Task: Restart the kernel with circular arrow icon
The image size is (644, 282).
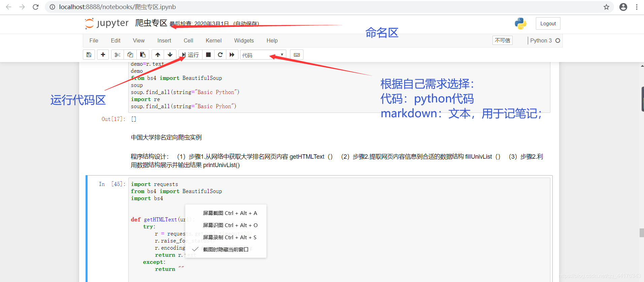Action: [x=220, y=55]
